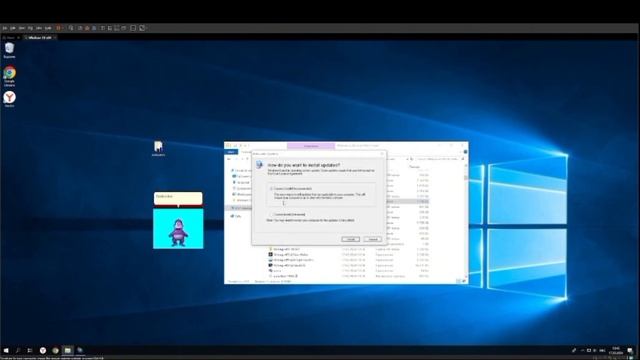
Task: Click the manage snapshots toolbar icon
Action: coord(94,28)
